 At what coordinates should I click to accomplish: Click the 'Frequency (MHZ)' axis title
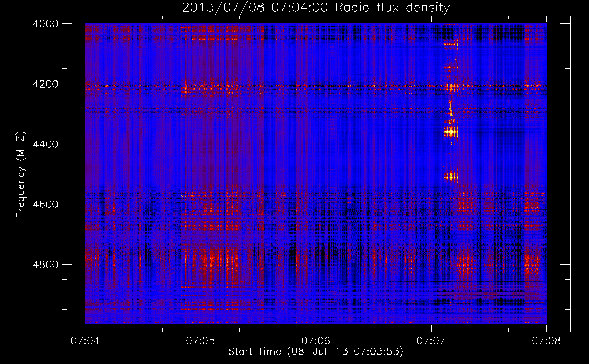click(21, 175)
